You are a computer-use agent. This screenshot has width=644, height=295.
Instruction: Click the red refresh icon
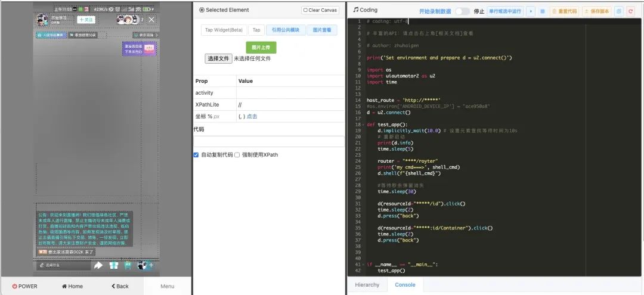click(x=630, y=11)
